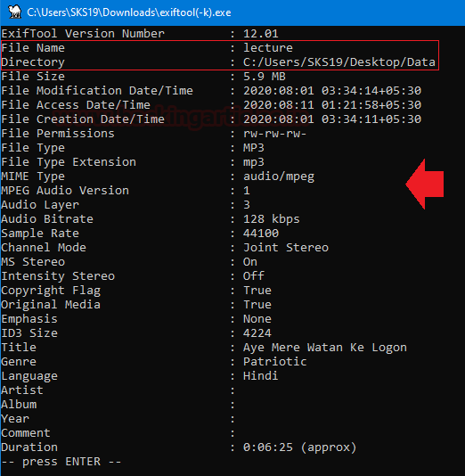Click the Sample Rate value 44100

pyautogui.click(x=261, y=234)
